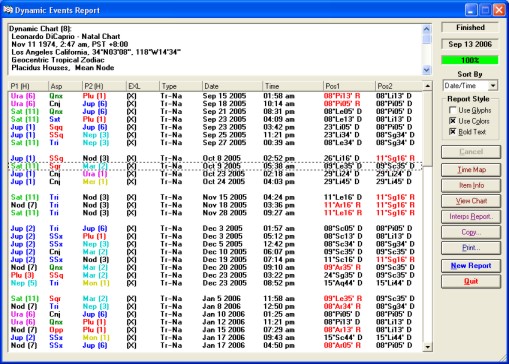Select the Jan 12 2006 event row

point(215,322)
